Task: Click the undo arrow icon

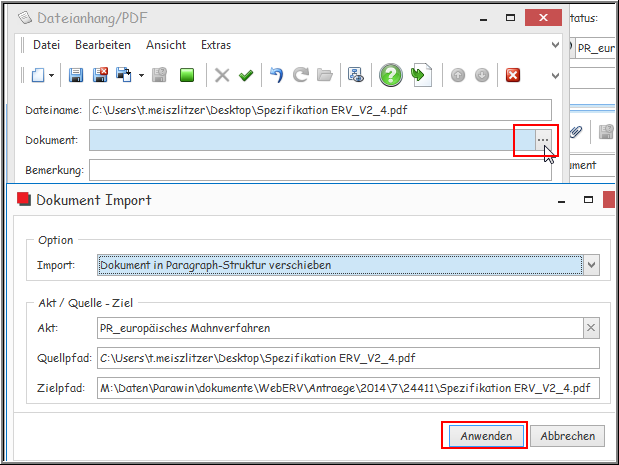Action: click(x=276, y=75)
